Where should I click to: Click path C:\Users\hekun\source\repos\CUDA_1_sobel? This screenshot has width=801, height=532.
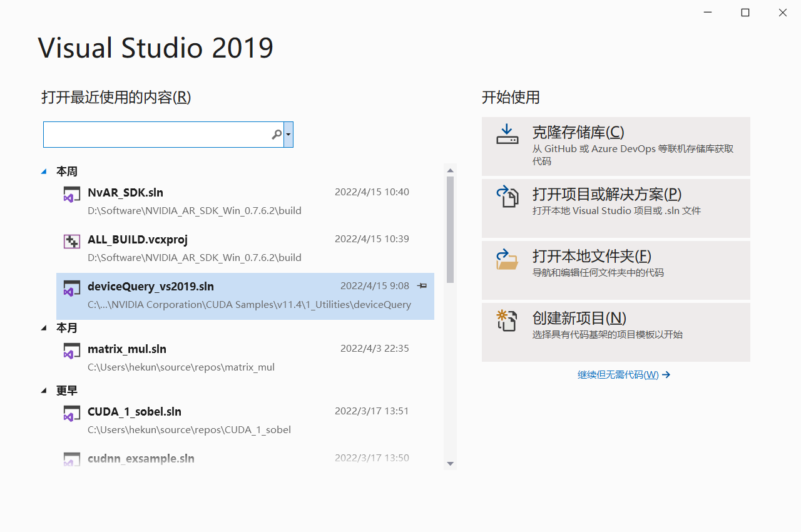pyautogui.click(x=189, y=430)
